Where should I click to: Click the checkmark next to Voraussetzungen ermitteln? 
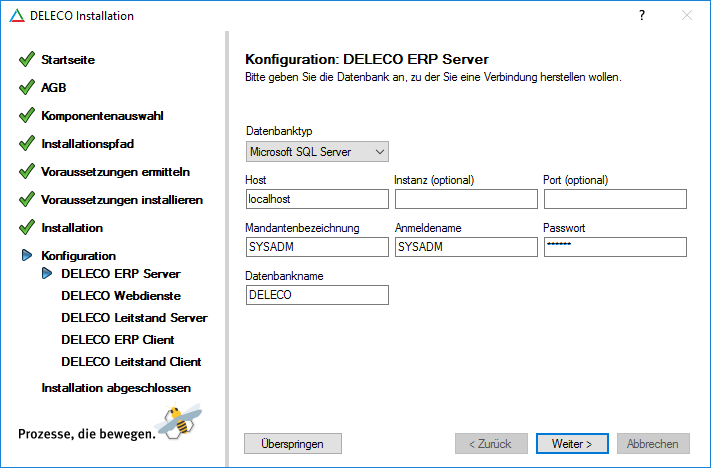(27, 171)
